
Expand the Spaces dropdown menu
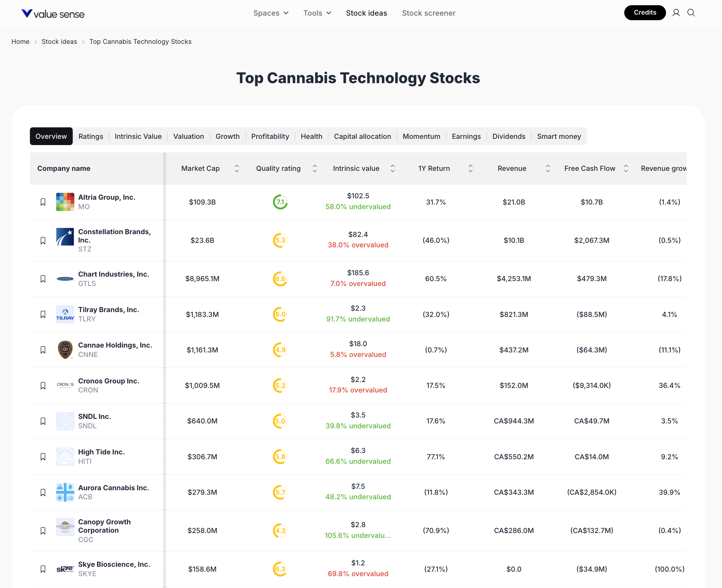(x=271, y=13)
